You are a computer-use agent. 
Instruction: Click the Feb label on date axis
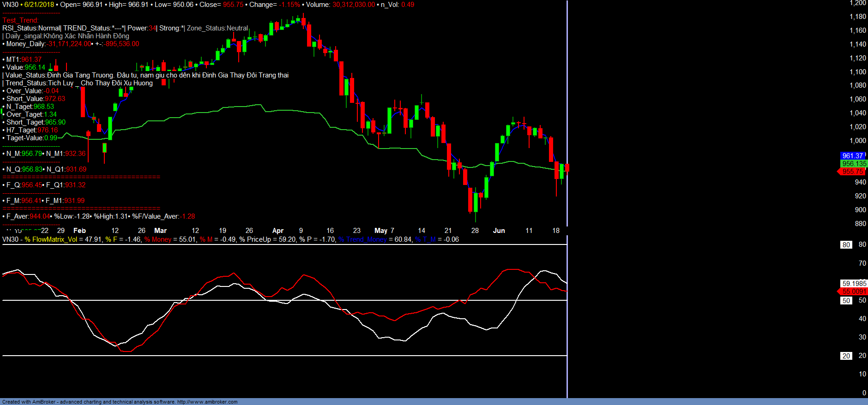coord(79,231)
